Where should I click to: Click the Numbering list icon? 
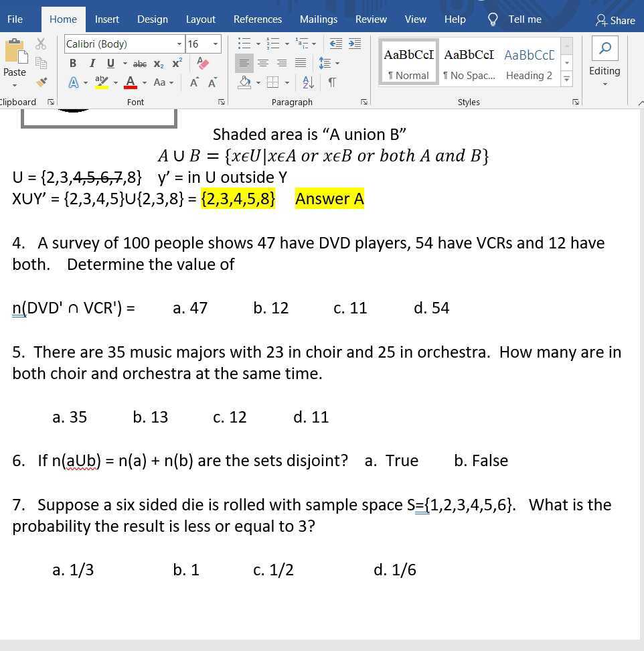pos(273,43)
